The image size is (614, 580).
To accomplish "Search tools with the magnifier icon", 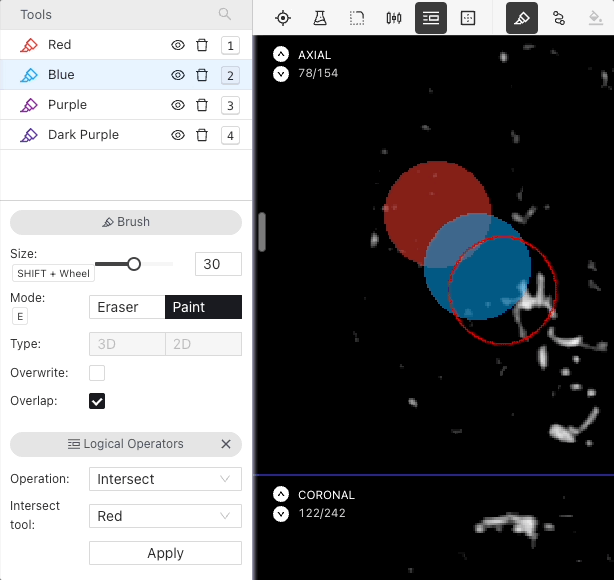I will 225,14.
